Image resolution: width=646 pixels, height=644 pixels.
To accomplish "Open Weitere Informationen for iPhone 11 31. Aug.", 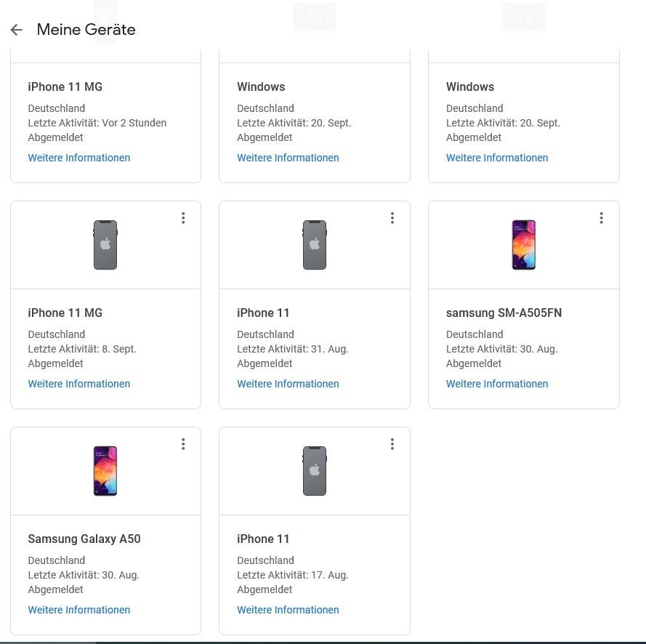I will point(288,384).
